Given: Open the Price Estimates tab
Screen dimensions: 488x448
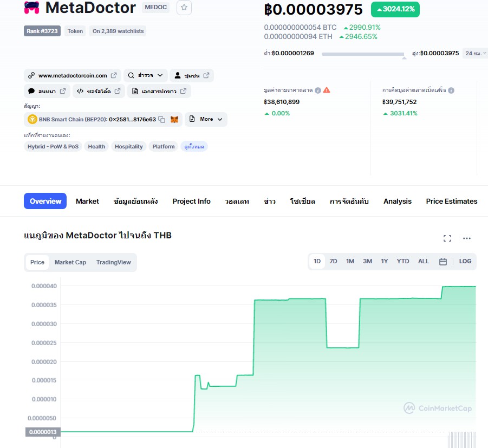Looking at the screenshot, I should click(452, 202).
